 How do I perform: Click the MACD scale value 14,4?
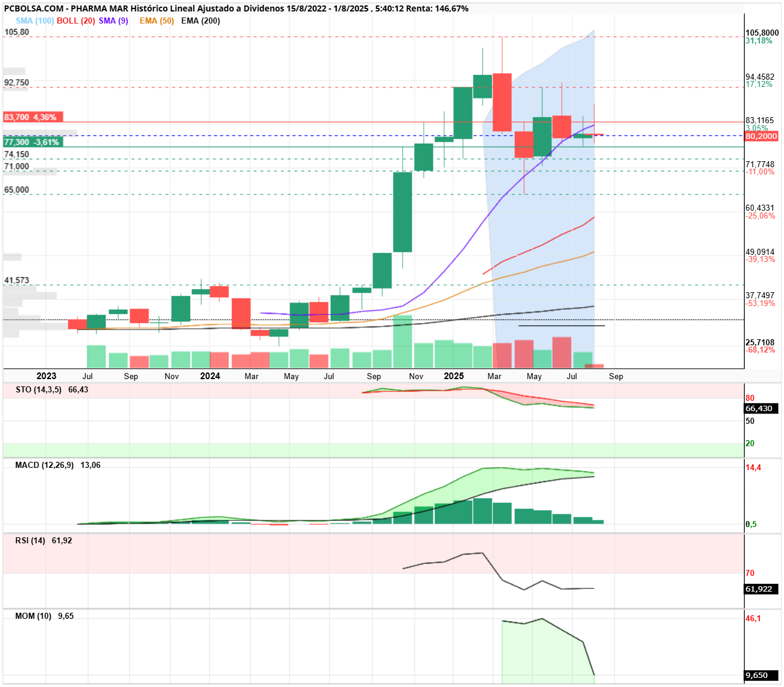coord(753,467)
